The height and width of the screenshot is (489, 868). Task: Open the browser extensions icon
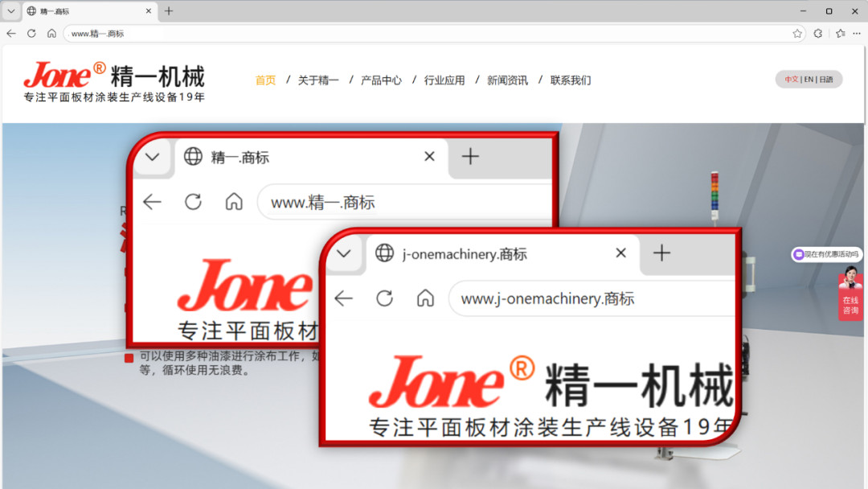pos(818,34)
